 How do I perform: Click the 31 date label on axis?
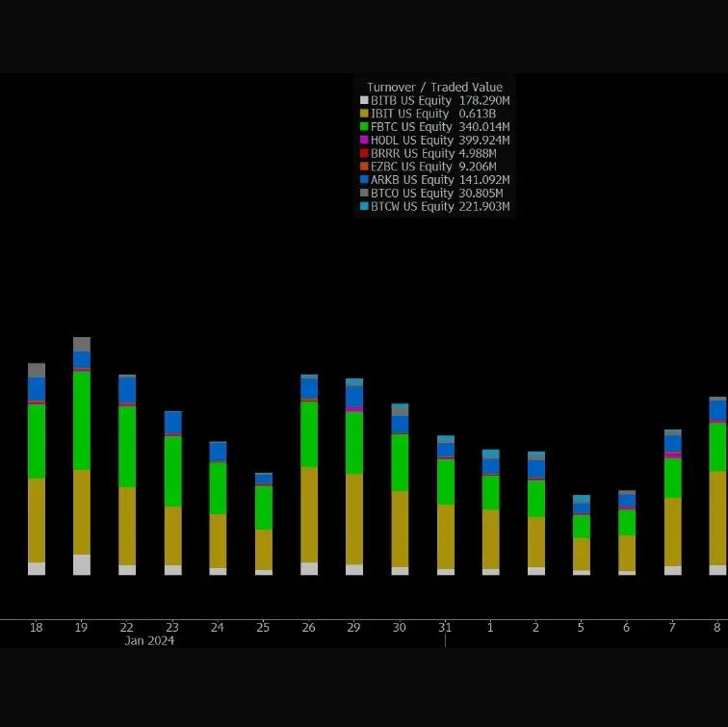pyautogui.click(x=445, y=628)
